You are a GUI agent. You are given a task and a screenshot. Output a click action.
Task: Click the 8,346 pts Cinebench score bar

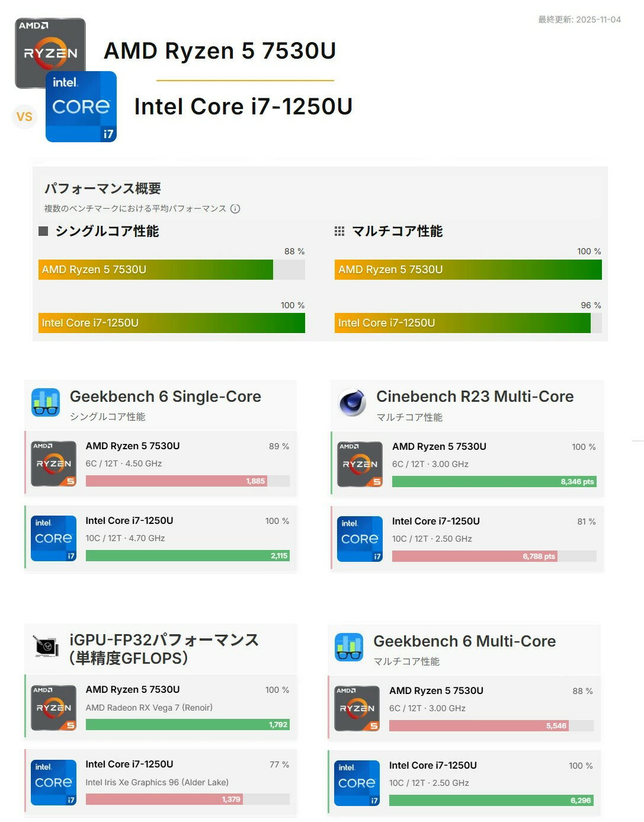[x=494, y=482]
